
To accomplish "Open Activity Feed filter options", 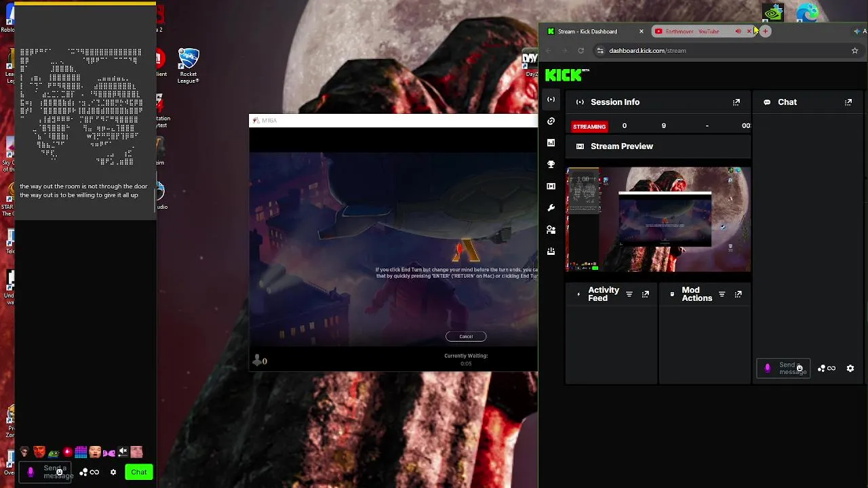I will 629,294.
